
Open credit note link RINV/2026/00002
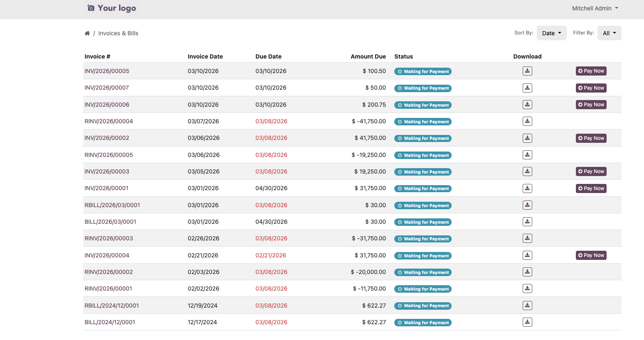[x=109, y=272]
